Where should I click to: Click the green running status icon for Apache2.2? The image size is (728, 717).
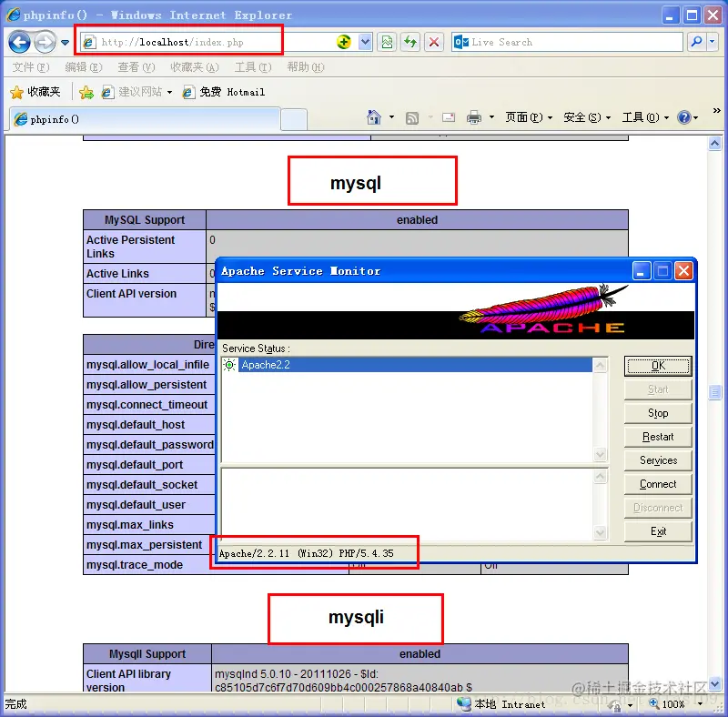point(229,365)
